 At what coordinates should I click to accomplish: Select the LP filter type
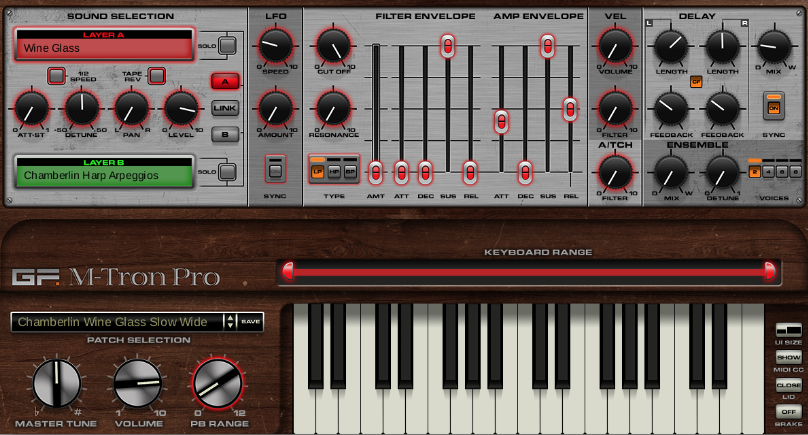tap(317, 172)
